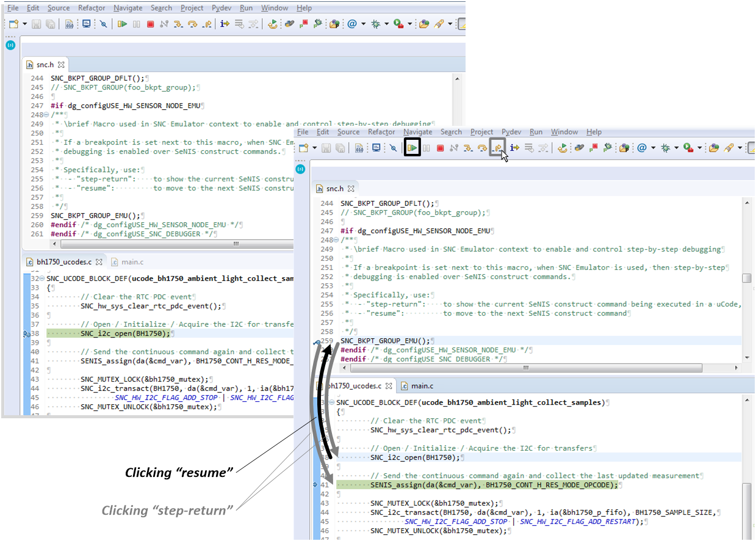Screen dimensions: 756x541
Task: Toggle breakpoint marker at line 38 in back window
Action: pyautogui.click(x=26, y=334)
